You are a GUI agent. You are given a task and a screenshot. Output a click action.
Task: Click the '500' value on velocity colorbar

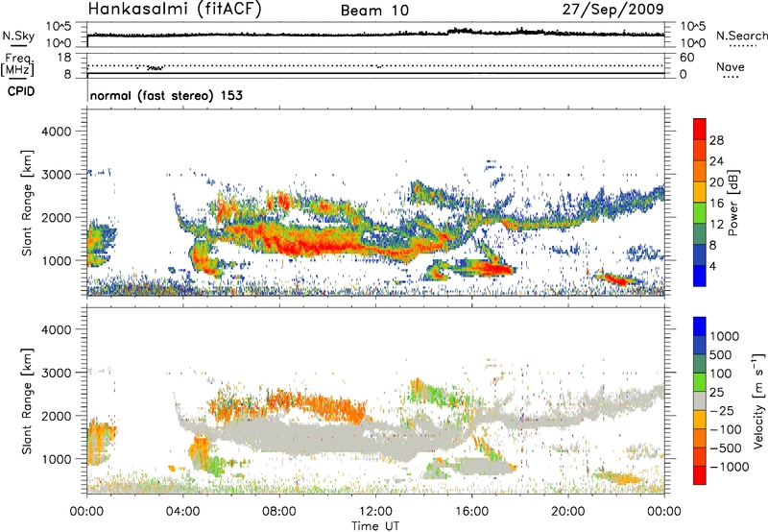(x=723, y=354)
